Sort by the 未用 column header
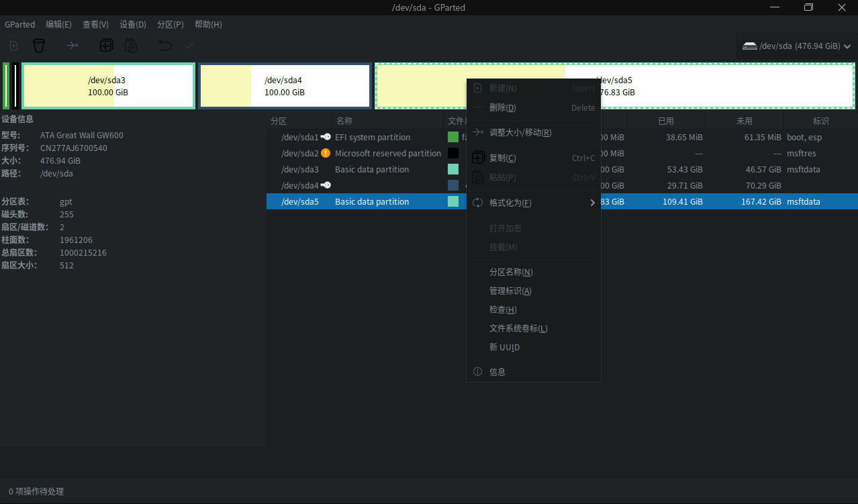The height and width of the screenshot is (504, 858). pyautogui.click(x=745, y=121)
